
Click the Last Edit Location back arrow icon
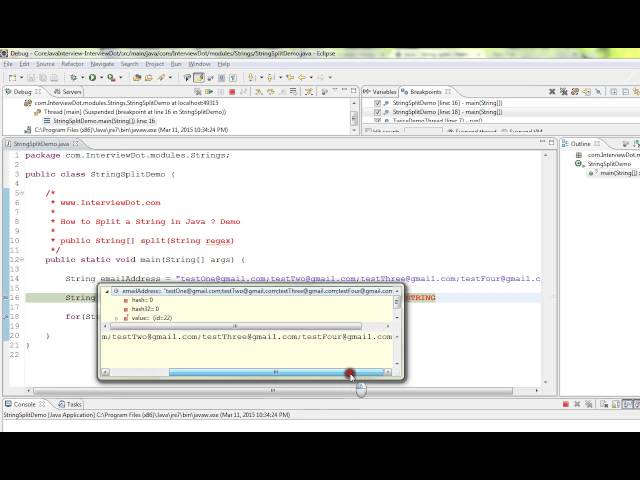(290, 77)
